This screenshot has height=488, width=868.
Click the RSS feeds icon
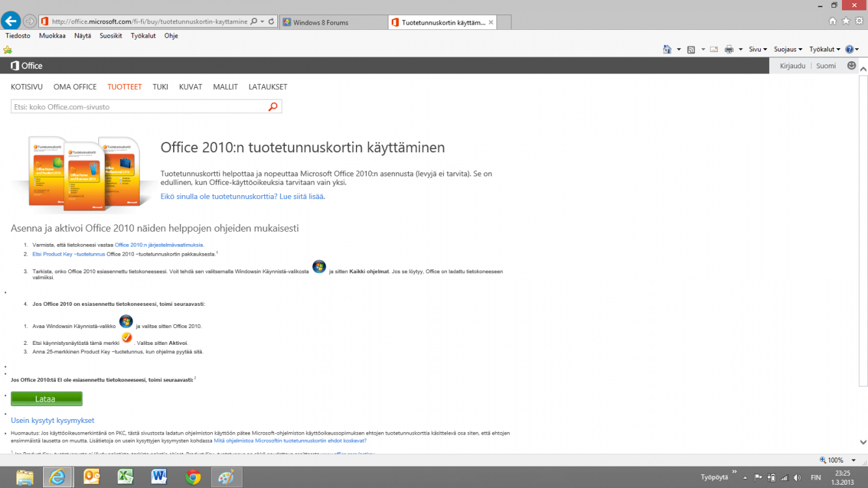click(691, 49)
